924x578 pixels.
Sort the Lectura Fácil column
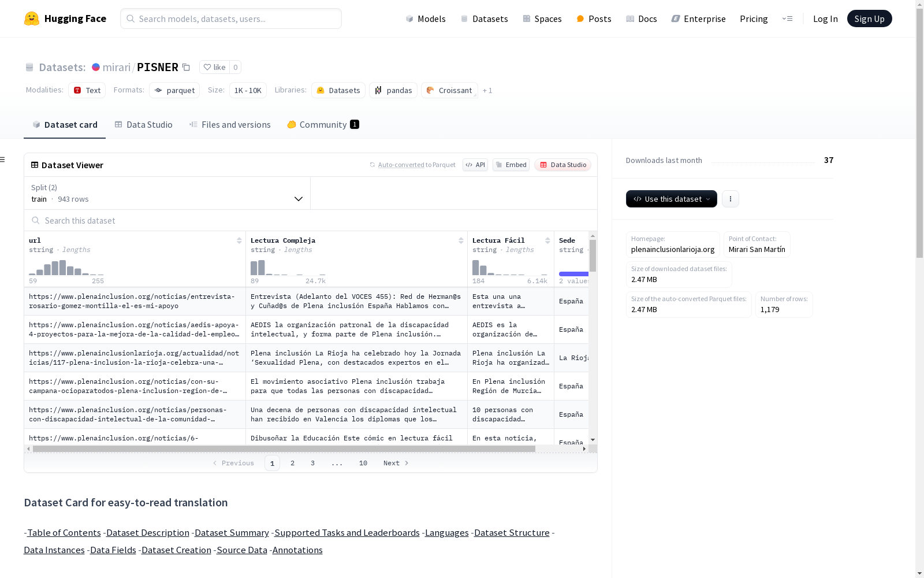click(x=547, y=240)
